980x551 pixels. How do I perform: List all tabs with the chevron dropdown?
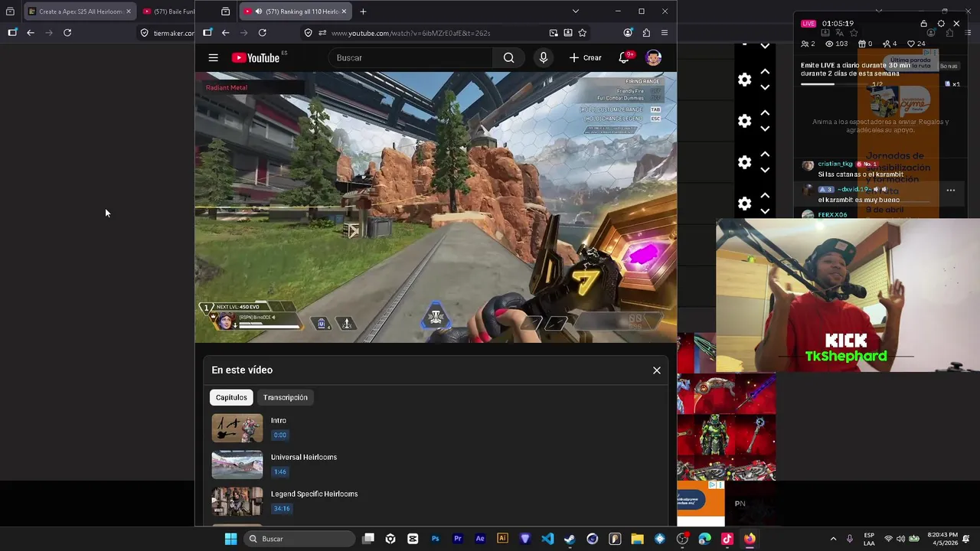pyautogui.click(x=575, y=11)
